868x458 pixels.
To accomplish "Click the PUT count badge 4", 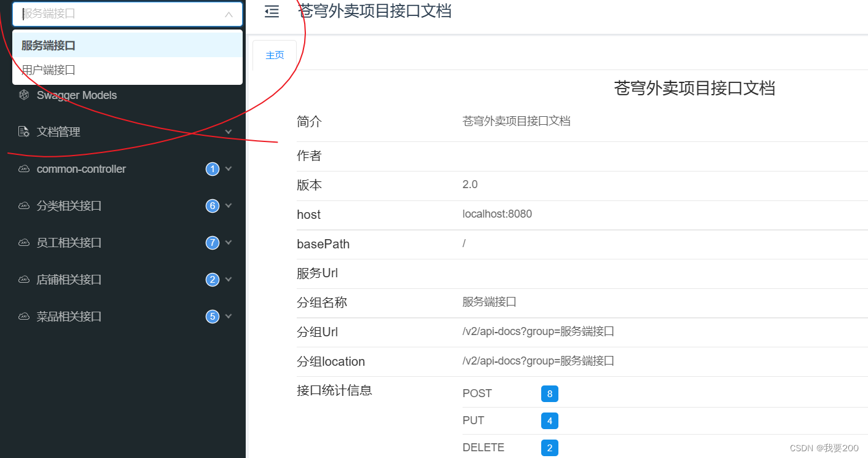I will [550, 421].
